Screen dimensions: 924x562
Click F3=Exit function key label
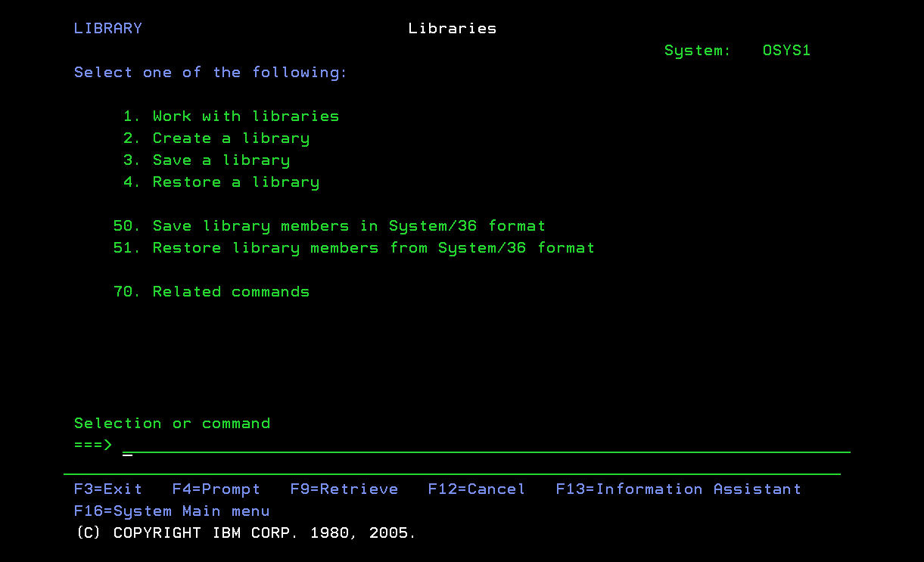[108, 489]
